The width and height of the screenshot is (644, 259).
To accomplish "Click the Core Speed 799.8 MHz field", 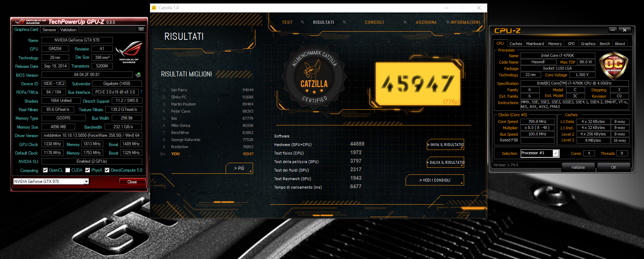I will [x=537, y=122].
